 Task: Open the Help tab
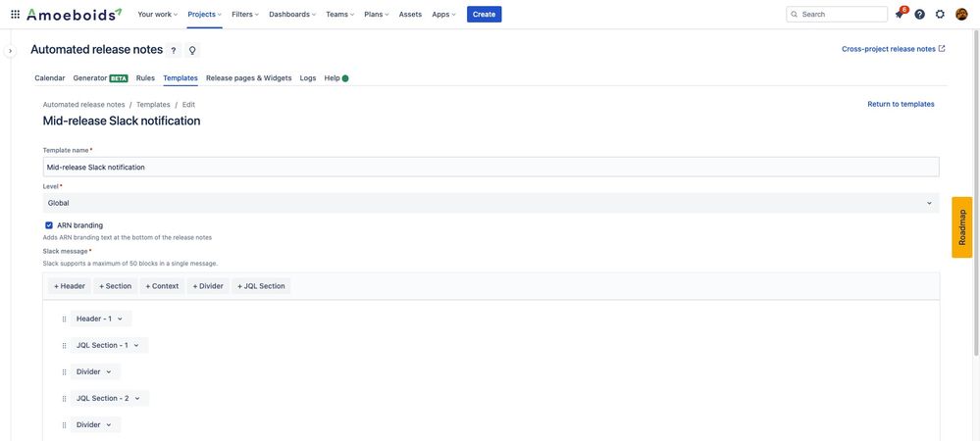(332, 78)
